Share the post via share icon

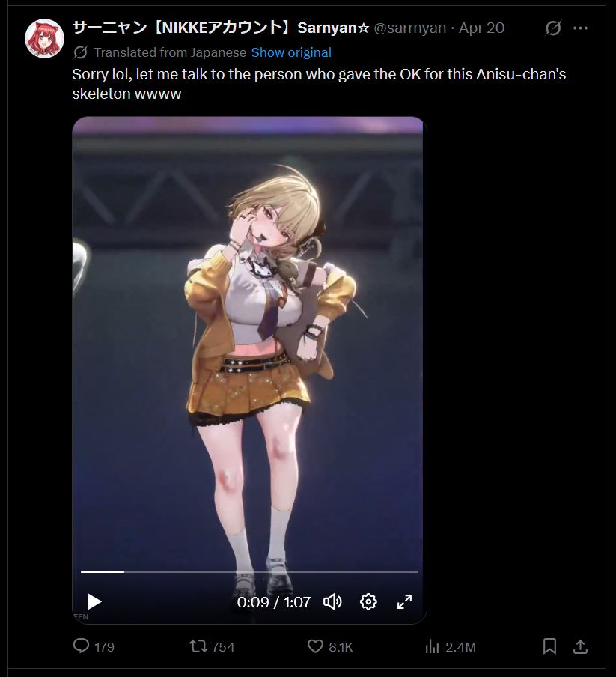click(x=580, y=646)
